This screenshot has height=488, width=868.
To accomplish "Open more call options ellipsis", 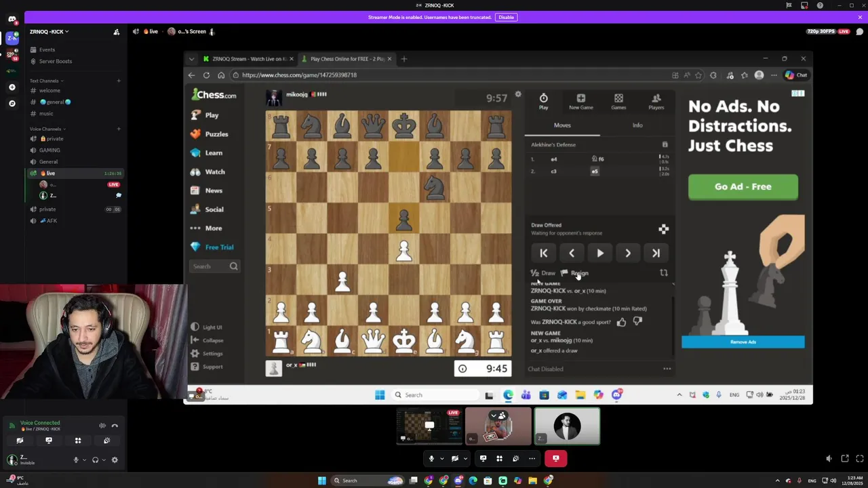I will click(532, 459).
